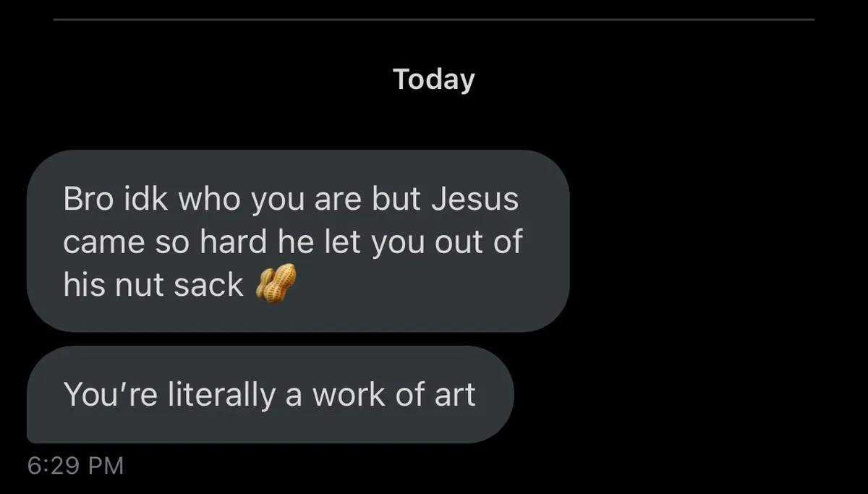Click the word "who" in first message
This screenshot has height=494, width=868.
[x=209, y=200]
